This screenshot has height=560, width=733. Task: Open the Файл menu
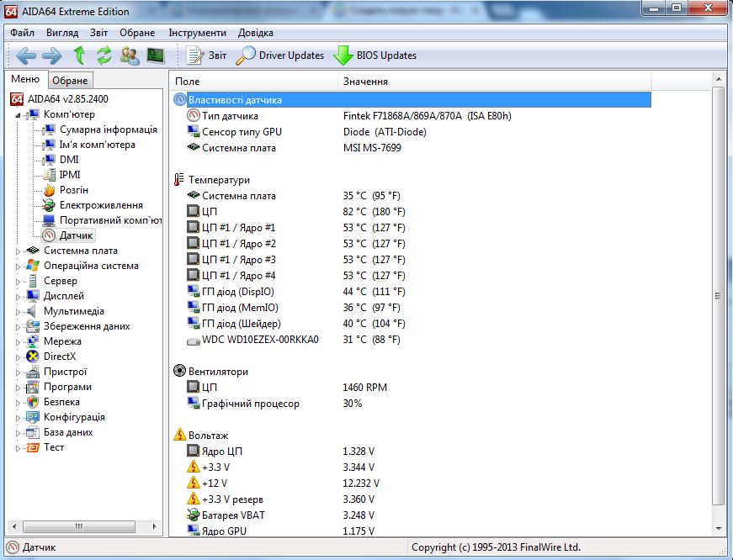pyautogui.click(x=23, y=33)
